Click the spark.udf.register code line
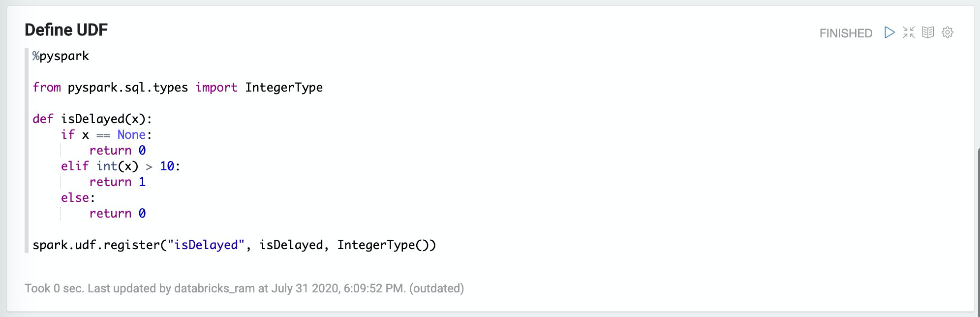Image resolution: width=980 pixels, height=317 pixels. [x=234, y=245]
